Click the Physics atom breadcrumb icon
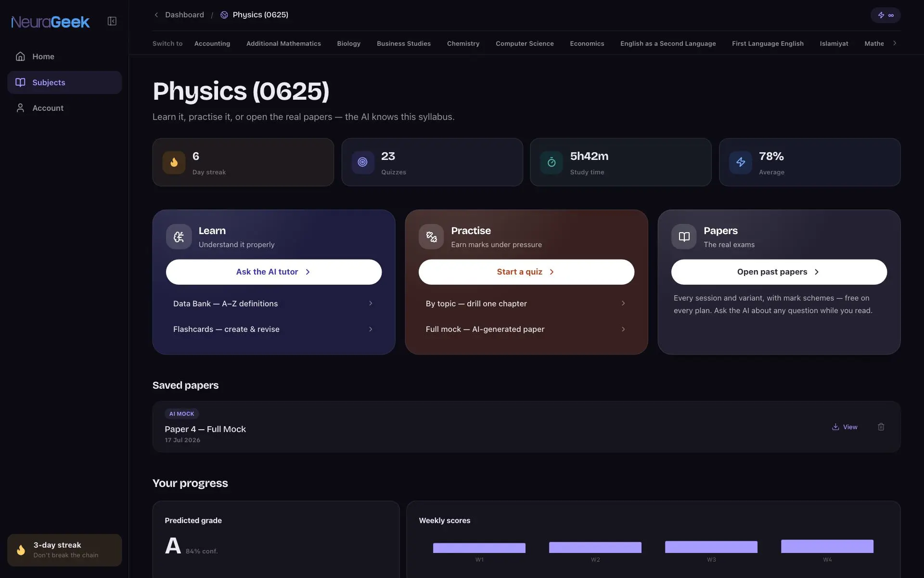This screenshot has width=924, height=578. pos(224,15)
